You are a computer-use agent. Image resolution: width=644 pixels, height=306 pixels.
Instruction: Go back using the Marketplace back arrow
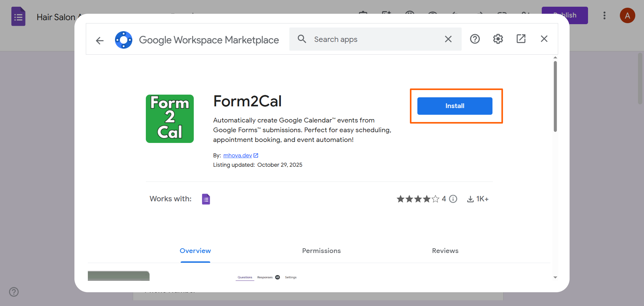100,41
